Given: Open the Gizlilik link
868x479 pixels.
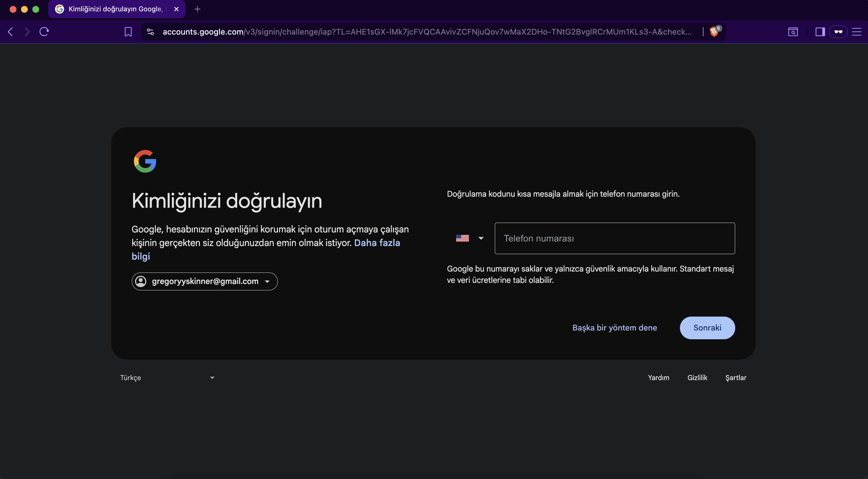Looking at the screenshot, I should pos(697,378).
